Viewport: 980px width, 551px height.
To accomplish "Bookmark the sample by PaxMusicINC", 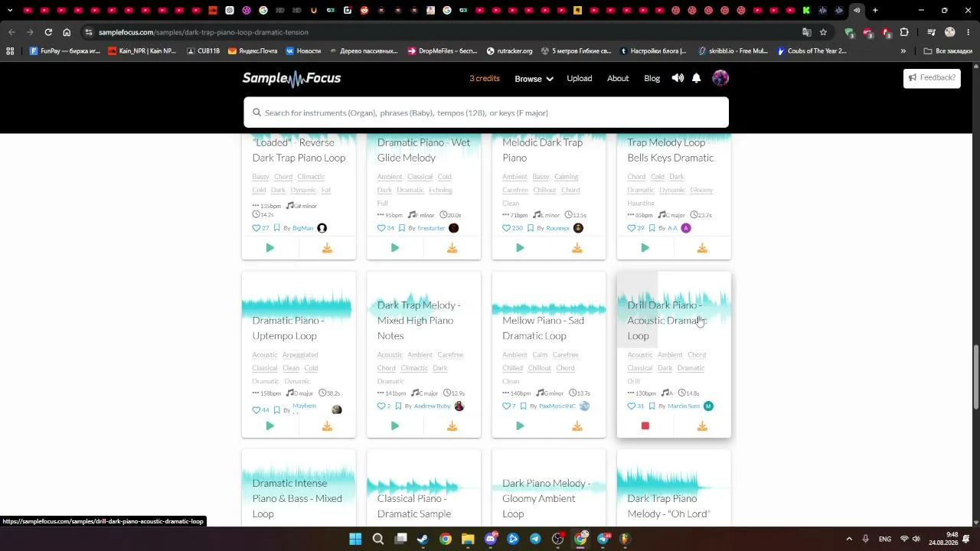I will click(x=524, y=406).
